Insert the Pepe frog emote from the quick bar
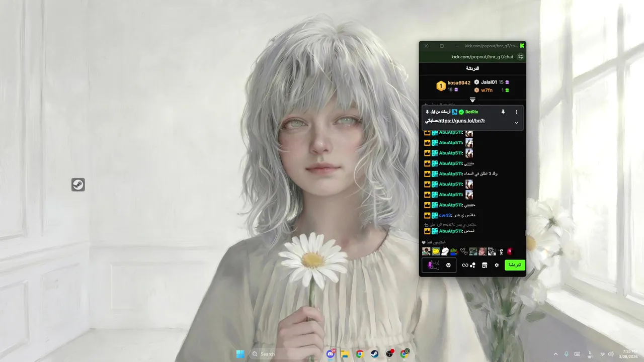The image size is (644, 362). (x=454, y=251)
